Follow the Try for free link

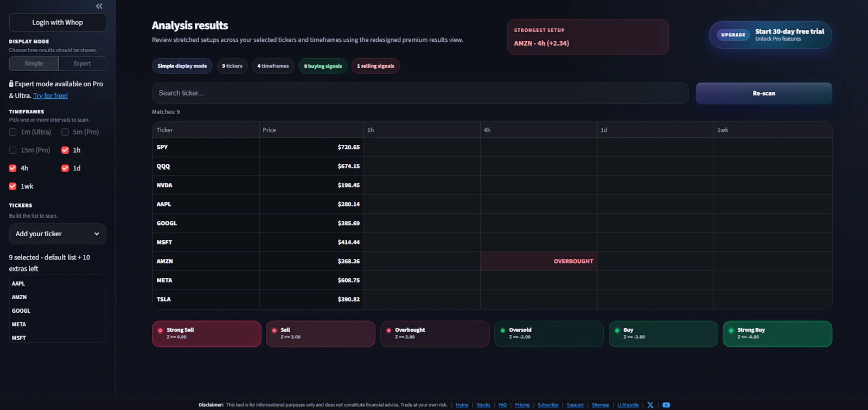pyautogui.click(x=50, y=96)
